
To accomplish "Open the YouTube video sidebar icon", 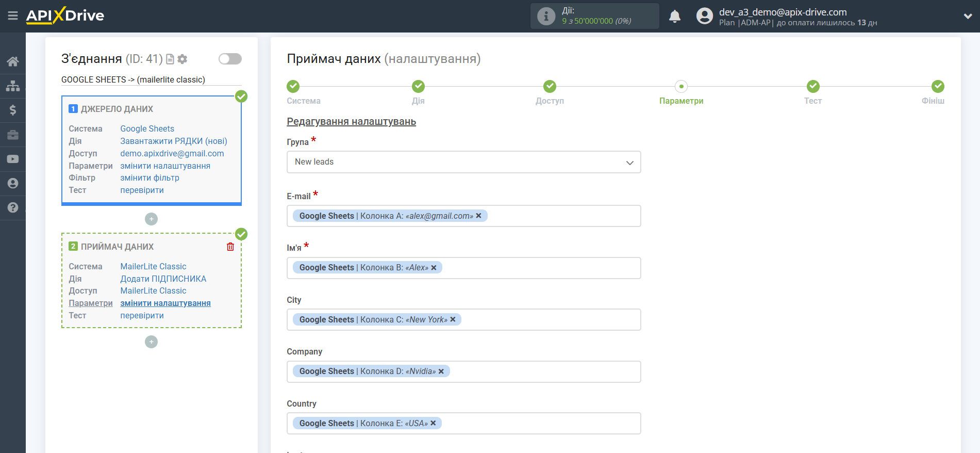I will (x=13, y=159).
